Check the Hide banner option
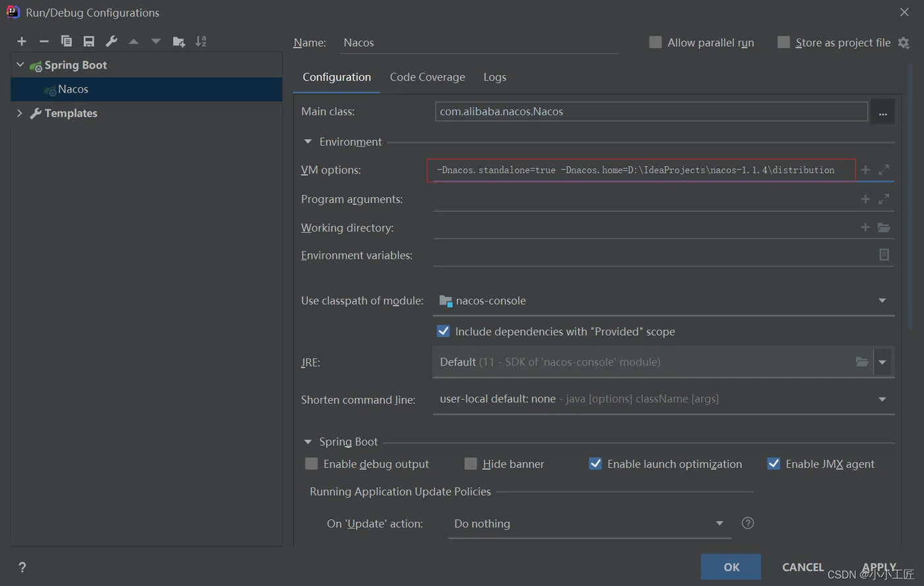924x586 pixels. click(x=471, y=464)
